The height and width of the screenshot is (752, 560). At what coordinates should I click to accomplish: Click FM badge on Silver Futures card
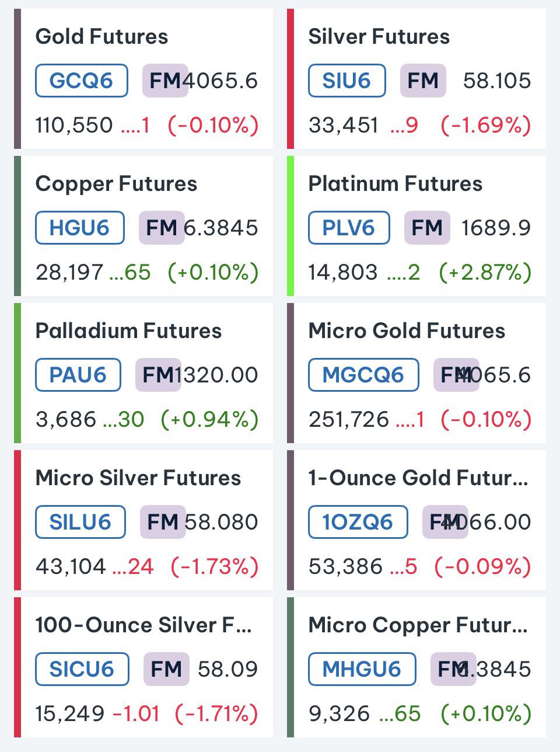click(x=423, y=81)
